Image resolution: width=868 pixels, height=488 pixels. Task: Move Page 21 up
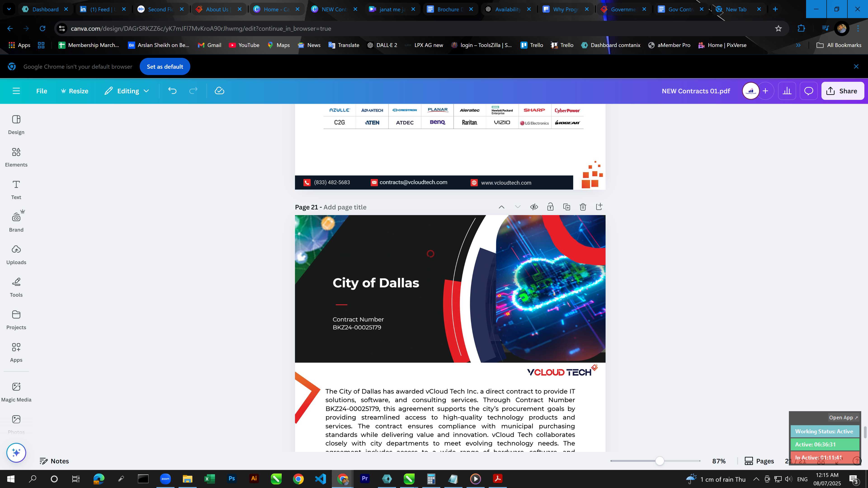click(x=501, y=207)
